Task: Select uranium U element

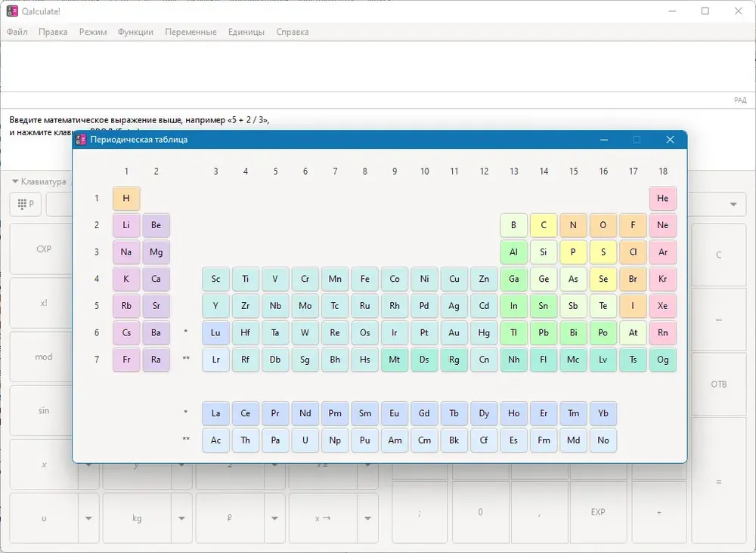Action: coord(305,440)
